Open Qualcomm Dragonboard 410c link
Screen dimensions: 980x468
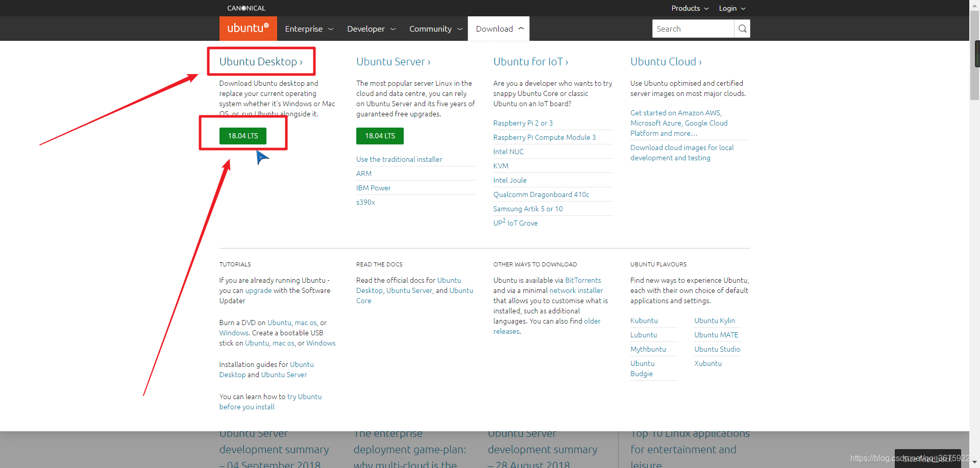(541, 194)
